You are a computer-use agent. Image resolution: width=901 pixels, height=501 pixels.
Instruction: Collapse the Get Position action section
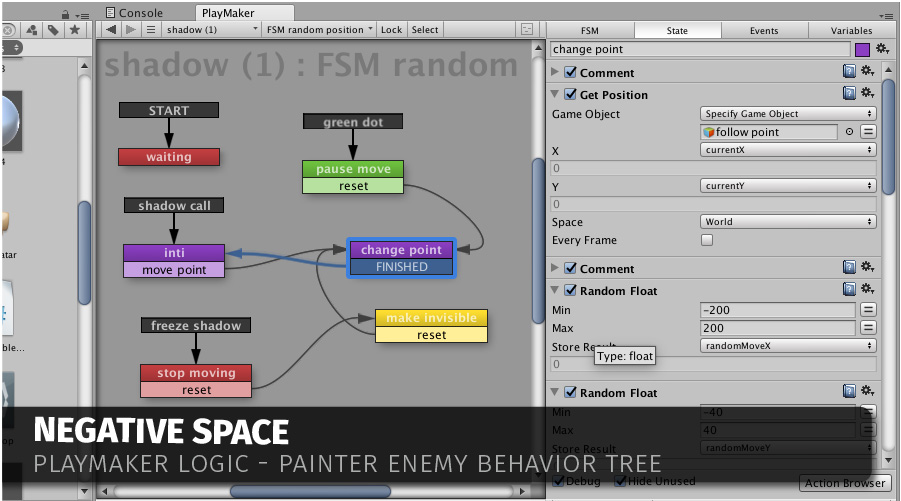tap(556, 95)
